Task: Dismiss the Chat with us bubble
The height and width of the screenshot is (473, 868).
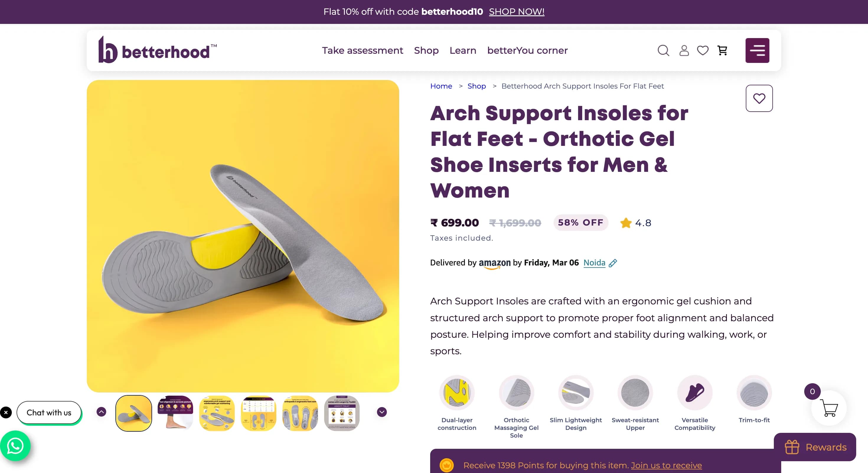Action: point(6,412)
